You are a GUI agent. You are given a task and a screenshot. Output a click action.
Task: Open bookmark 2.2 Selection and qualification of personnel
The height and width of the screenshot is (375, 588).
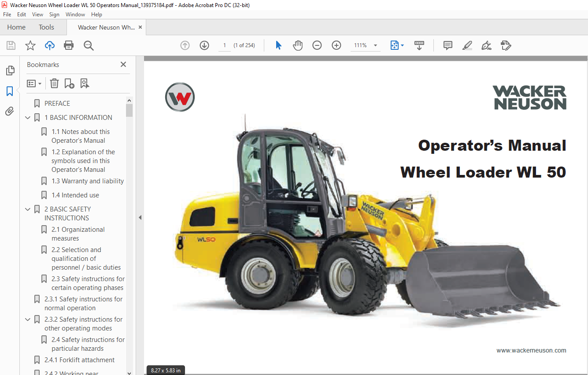click(86, 259)
